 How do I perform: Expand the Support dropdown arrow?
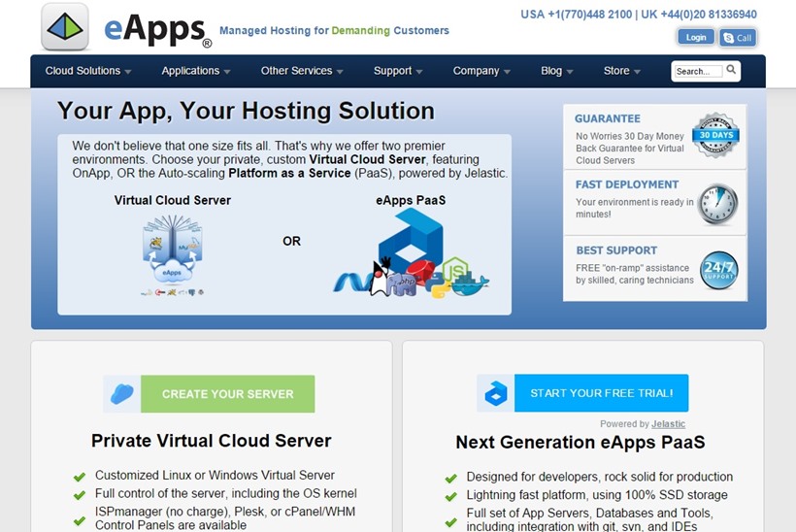click(419, 72)
